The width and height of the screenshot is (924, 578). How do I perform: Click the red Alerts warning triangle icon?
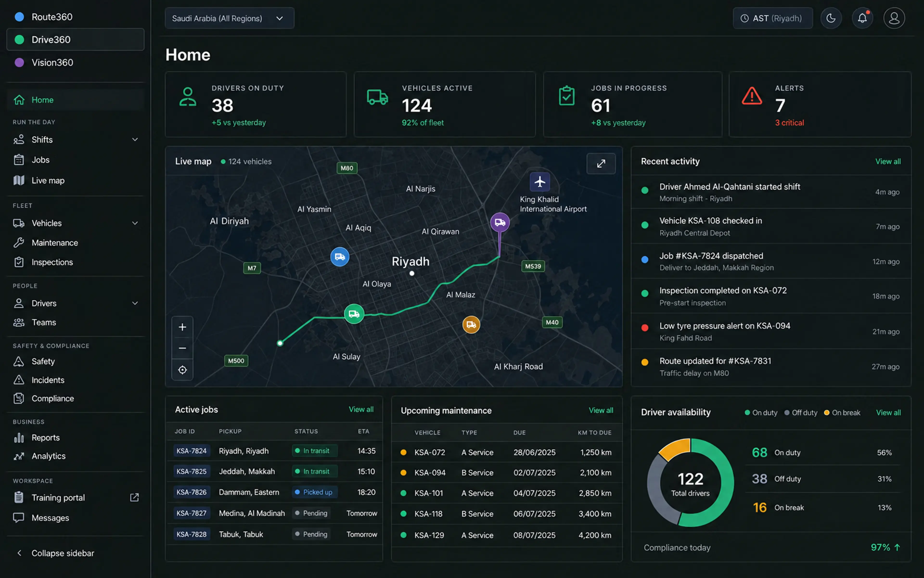coord(751,96)
